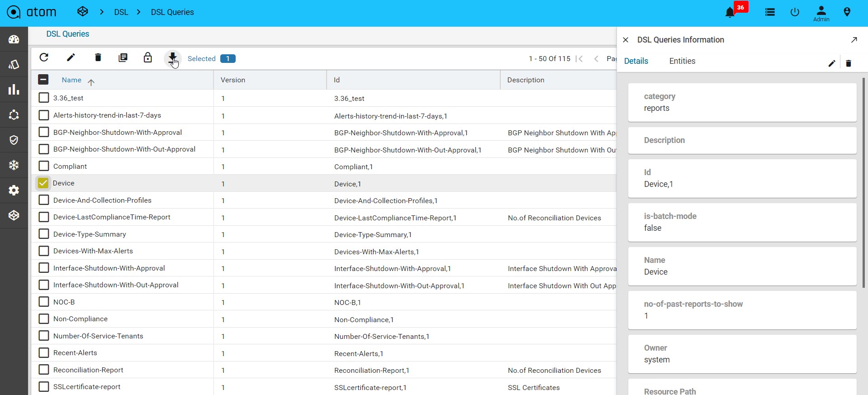The height and width of the screenshot is (395, 868).
Task: Refresh the DSL Queries list
Action: [44, 57]
